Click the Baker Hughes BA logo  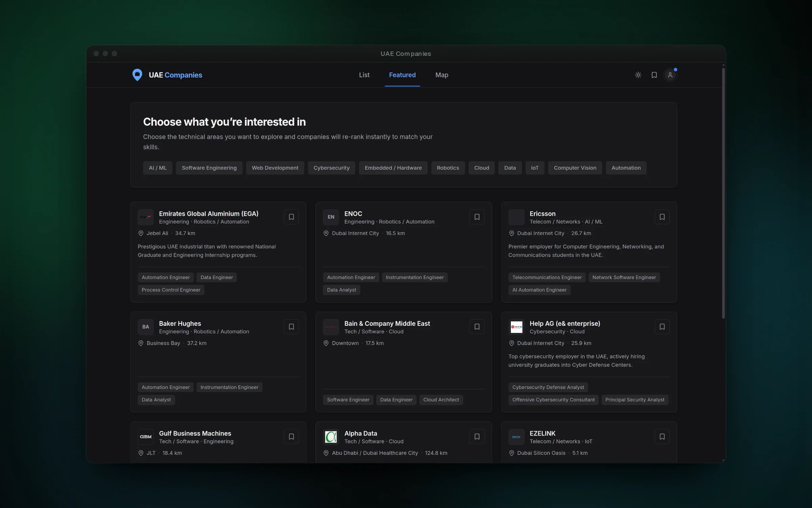pos(146,327)
